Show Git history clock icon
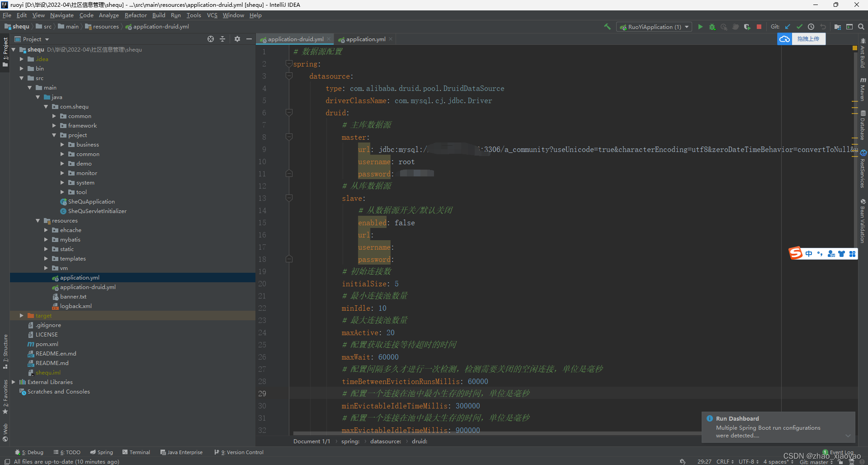Image resolution: width=868 pixels, height=465 pixels. [x=811, y=27]
